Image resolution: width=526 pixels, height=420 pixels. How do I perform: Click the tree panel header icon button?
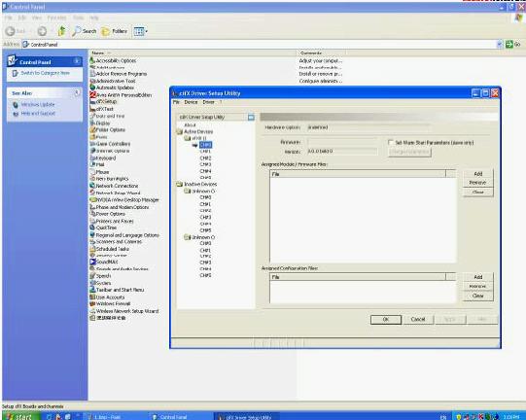251,117
